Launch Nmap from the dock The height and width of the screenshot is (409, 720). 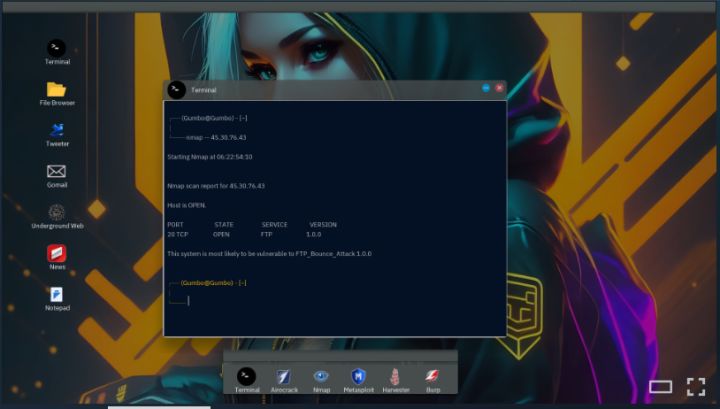coord(321,376)
